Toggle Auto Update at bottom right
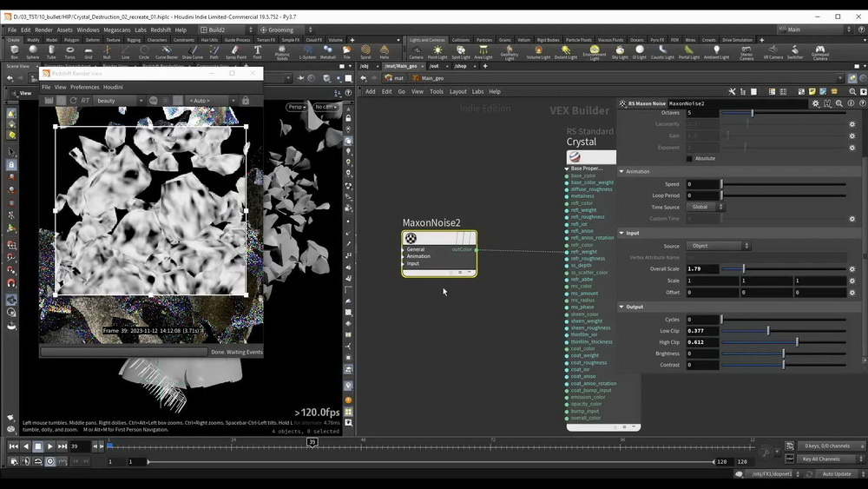The height and width of the screenshot is (489, 868). point(837,474)
